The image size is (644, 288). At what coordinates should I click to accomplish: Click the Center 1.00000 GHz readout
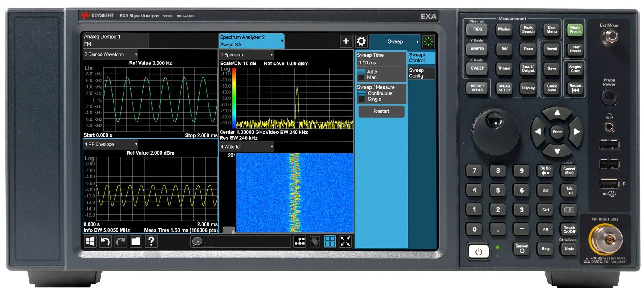pyautogui.click(x=242, y=132)
